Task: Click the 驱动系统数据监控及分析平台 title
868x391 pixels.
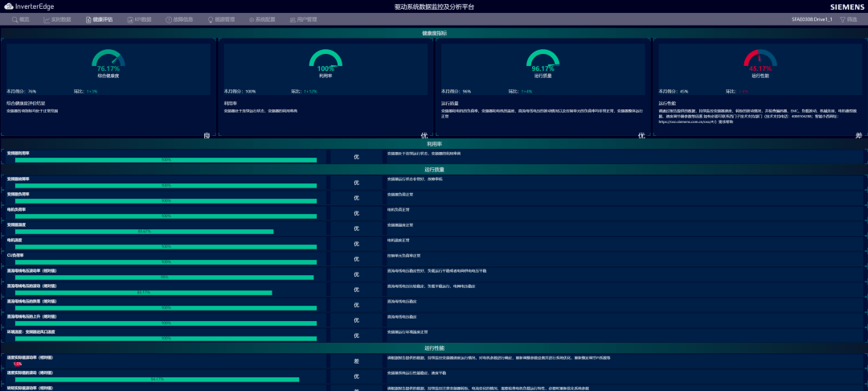Action: (x=434, y=6)
